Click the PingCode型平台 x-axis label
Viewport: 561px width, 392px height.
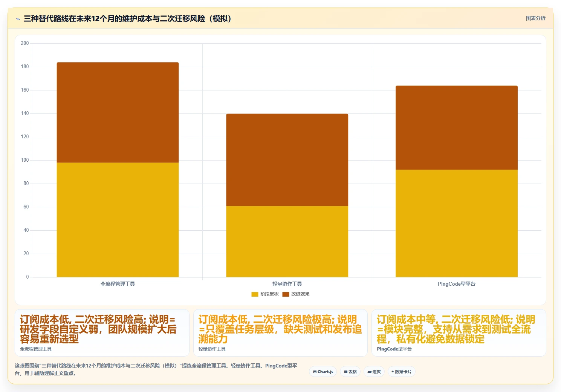(457, 284)
